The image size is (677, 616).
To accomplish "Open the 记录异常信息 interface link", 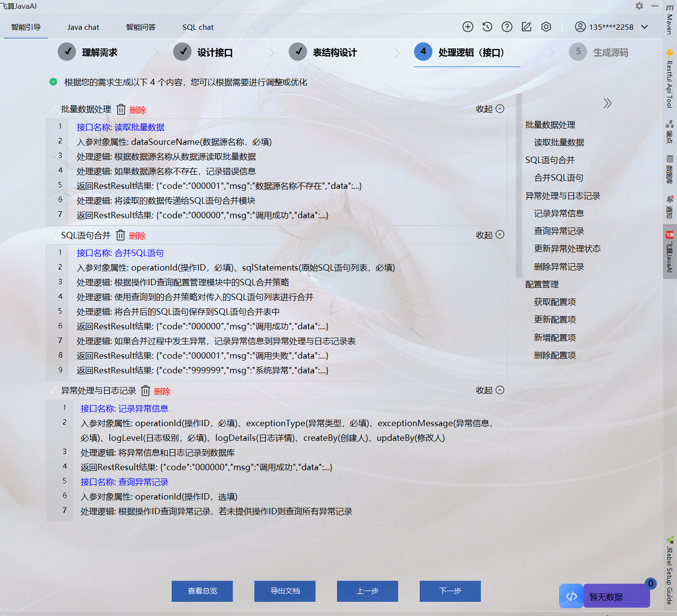I will click(144, 408).
